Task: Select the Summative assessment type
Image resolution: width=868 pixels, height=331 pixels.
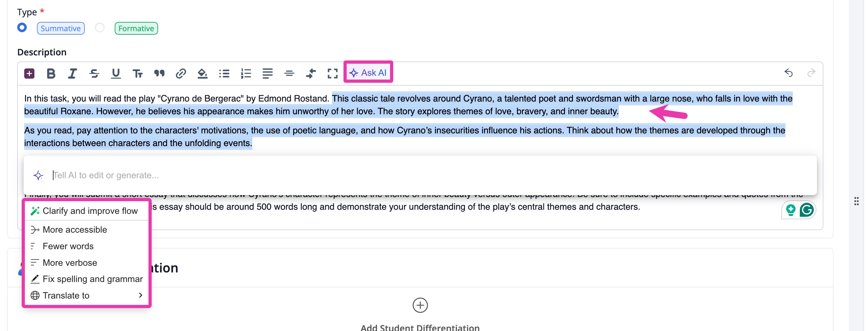Action: click(x=22, y=28)
